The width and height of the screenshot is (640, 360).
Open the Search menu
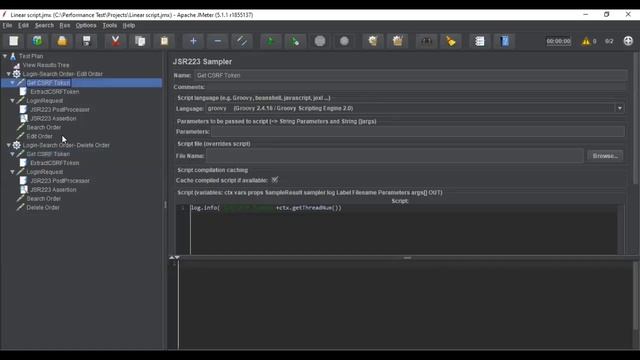44,25
